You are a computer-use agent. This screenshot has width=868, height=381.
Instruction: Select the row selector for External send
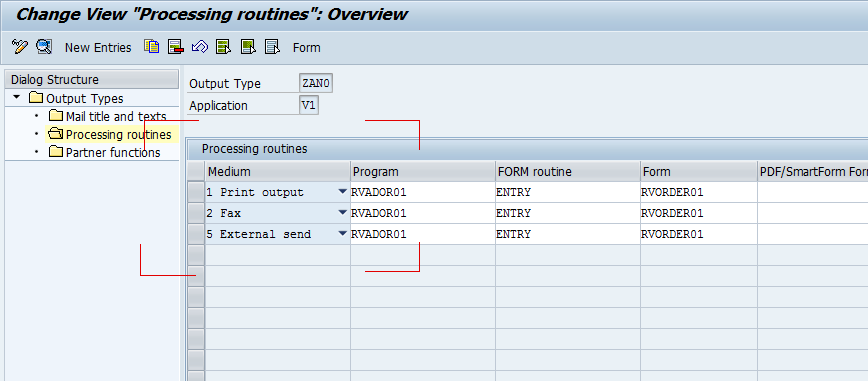(196, 234)
